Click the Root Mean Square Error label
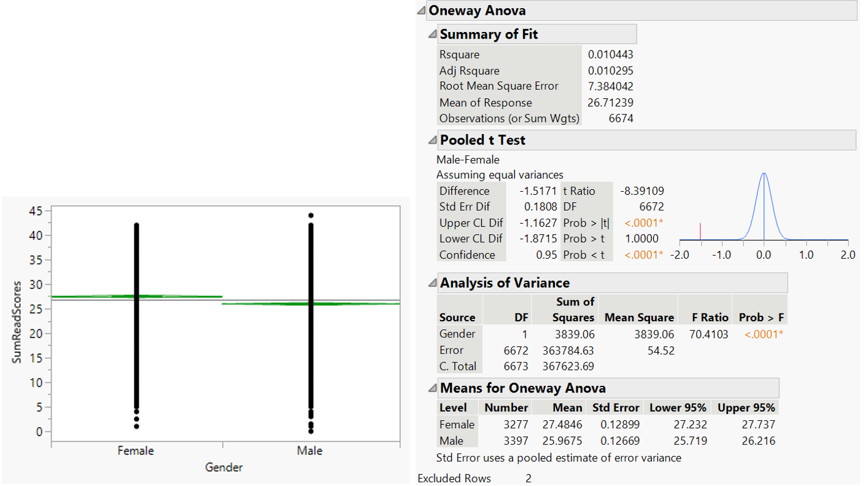The image size is (868, 486). pyautogui.click(x=498, y=87)
